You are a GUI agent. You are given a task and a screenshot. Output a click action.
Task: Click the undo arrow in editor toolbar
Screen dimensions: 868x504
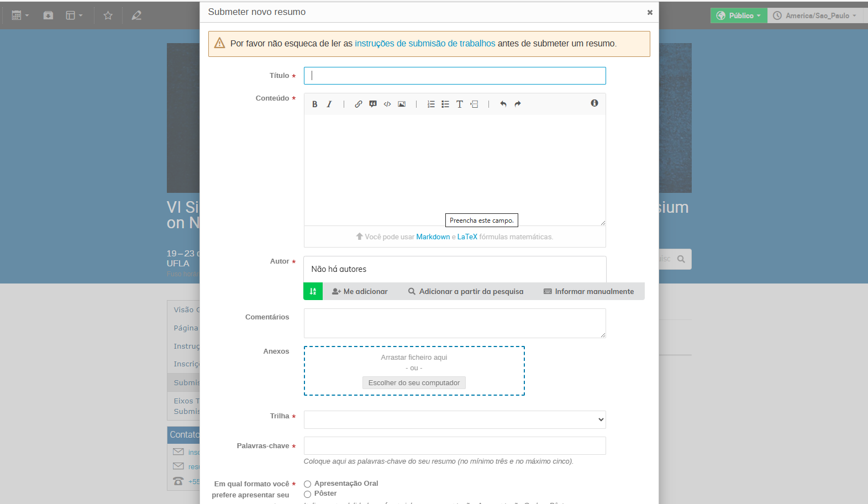click(x=503, y=104)
